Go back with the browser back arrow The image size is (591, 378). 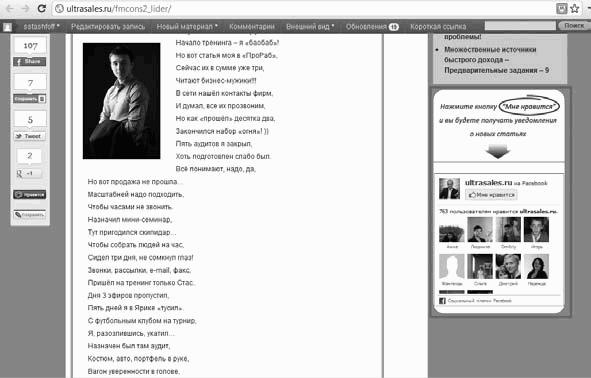tap(10, 8)
